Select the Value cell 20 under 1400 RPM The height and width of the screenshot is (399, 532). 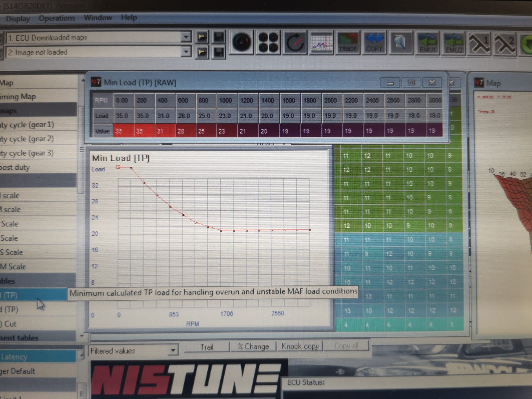[269, 131]
